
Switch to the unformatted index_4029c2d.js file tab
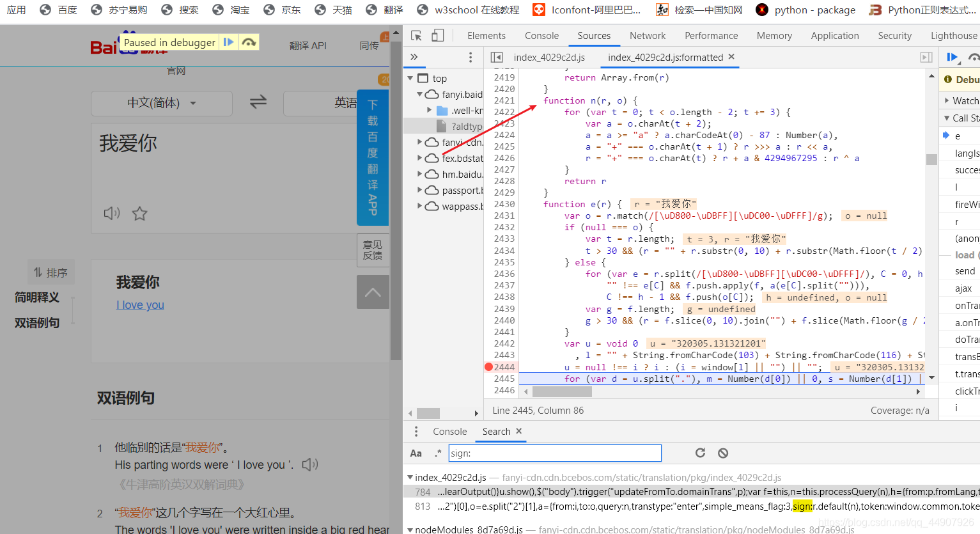(549, 58)
